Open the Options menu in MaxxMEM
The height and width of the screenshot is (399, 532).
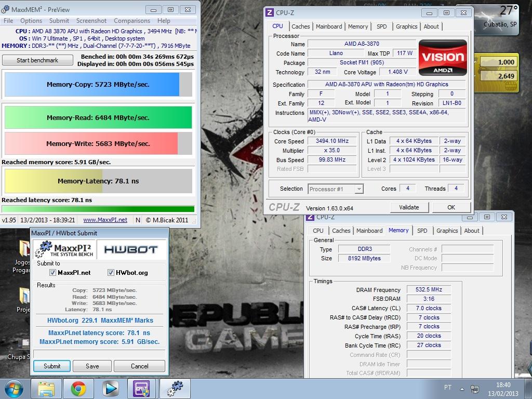tap(31, 21)
